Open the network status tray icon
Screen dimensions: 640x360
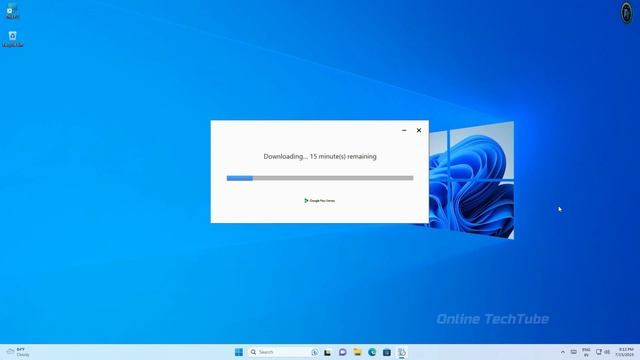pyautogui.click(x=599, y=352)
